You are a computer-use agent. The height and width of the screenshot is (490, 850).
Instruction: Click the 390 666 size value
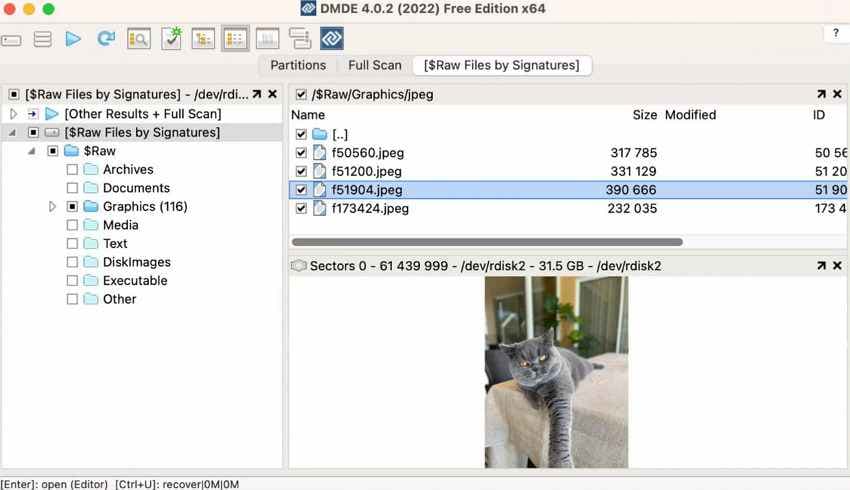(631, 190)
